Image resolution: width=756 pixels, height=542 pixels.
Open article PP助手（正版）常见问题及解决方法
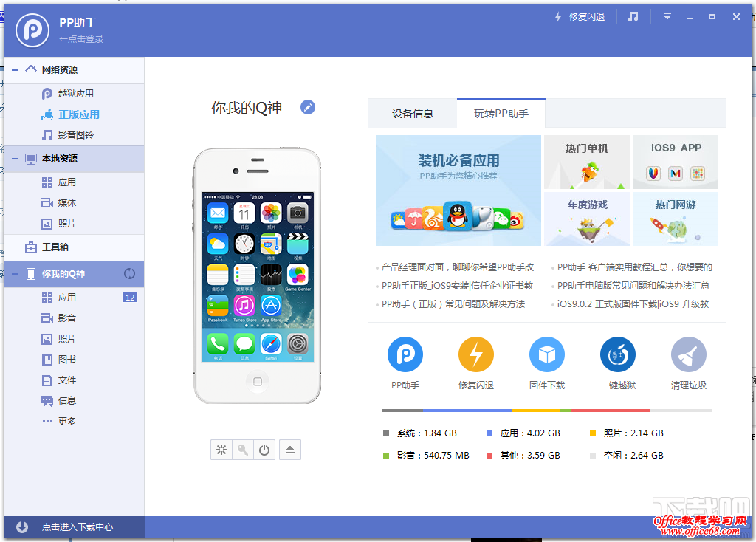(453, 304)
